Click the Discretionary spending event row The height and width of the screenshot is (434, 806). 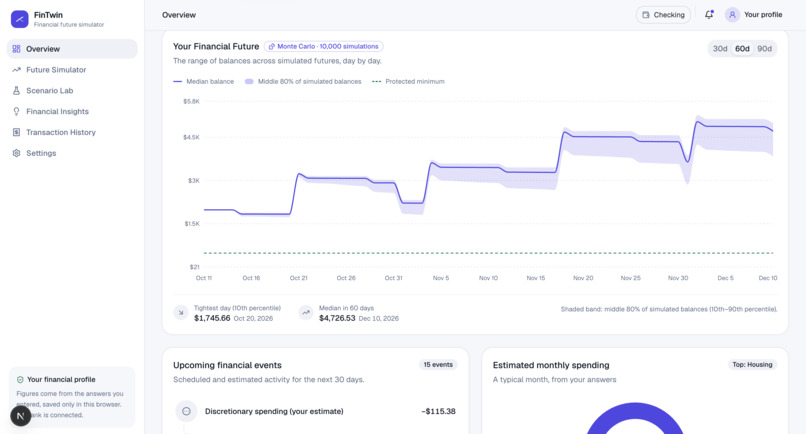pyautogui.click(x=316, y=411)
